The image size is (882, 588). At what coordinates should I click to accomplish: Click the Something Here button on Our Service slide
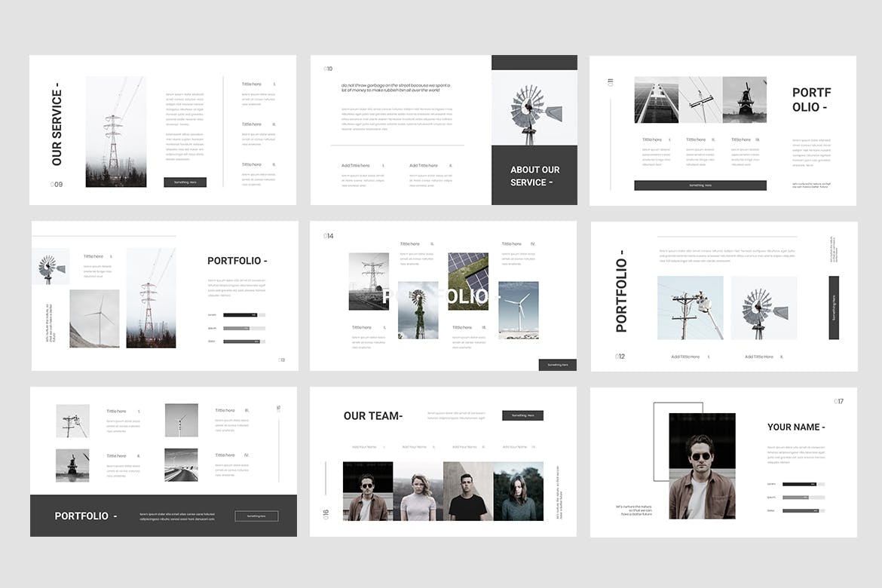185,182
